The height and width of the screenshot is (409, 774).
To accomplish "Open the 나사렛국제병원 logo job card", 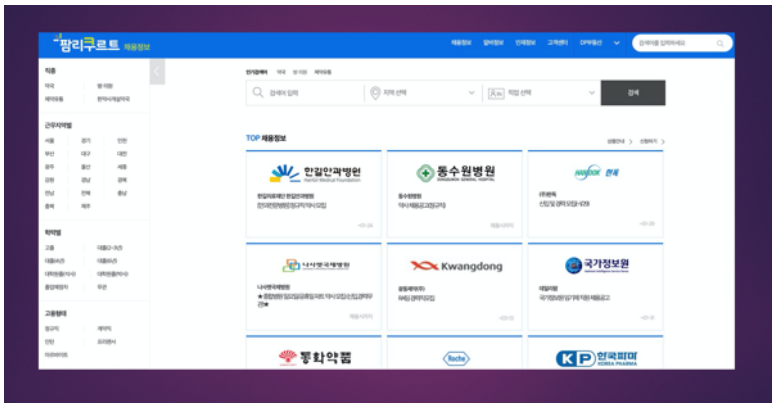I will [x=314, y=287].
